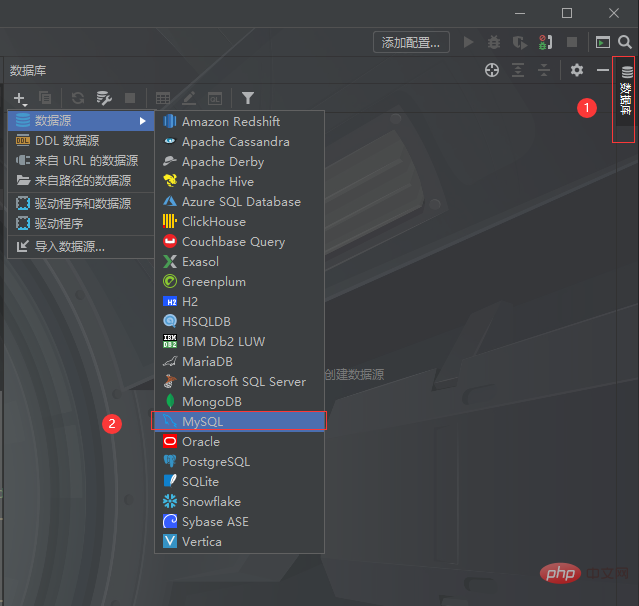Image resolution: width=639 pixels, height=606 pixels.
Task: Pick Oracle in the data source submenu
Action: [200, 442]
